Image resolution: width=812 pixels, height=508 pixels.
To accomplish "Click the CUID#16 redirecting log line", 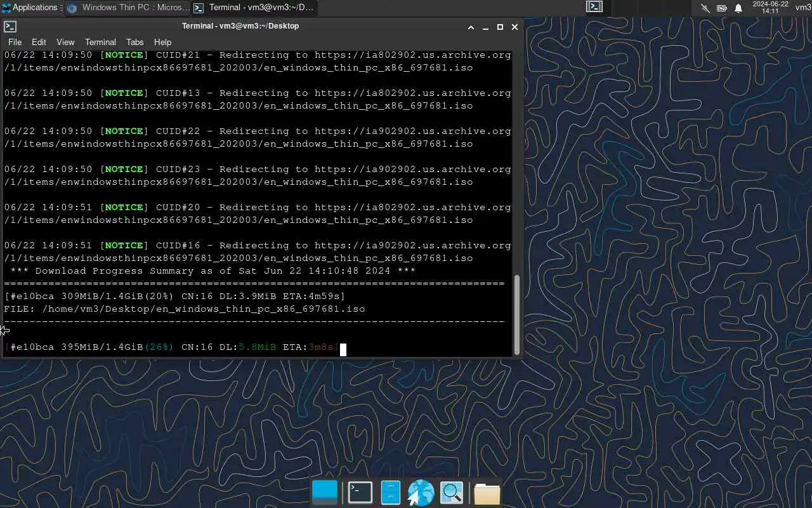I will tap(258, 252).
